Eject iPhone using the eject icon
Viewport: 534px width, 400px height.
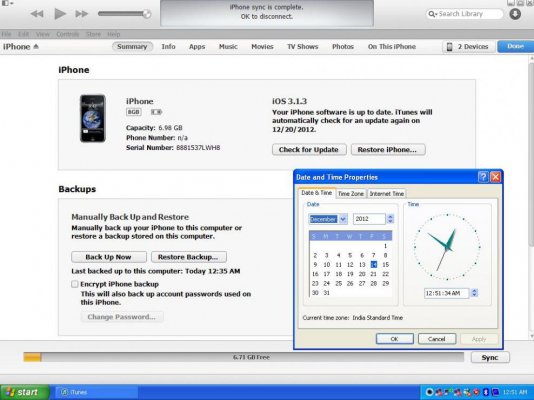coord(36,46)
